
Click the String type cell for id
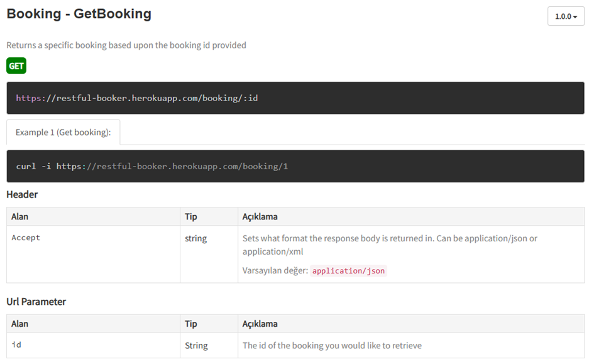tap(196, 346)
